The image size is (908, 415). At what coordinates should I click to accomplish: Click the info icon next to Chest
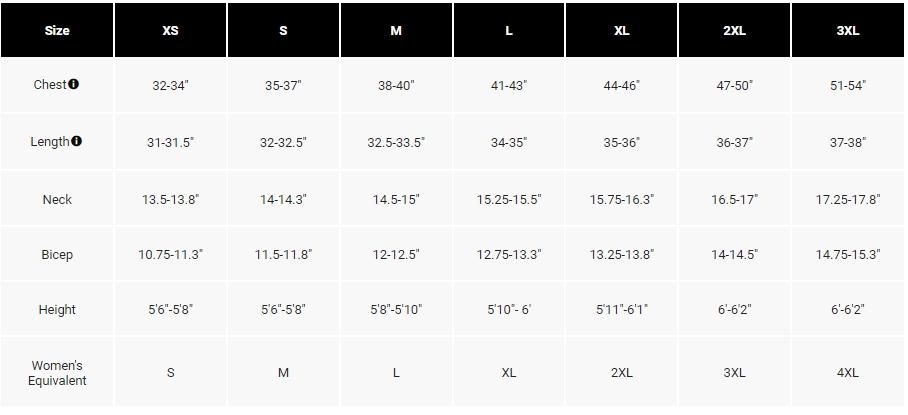point(74,84)
